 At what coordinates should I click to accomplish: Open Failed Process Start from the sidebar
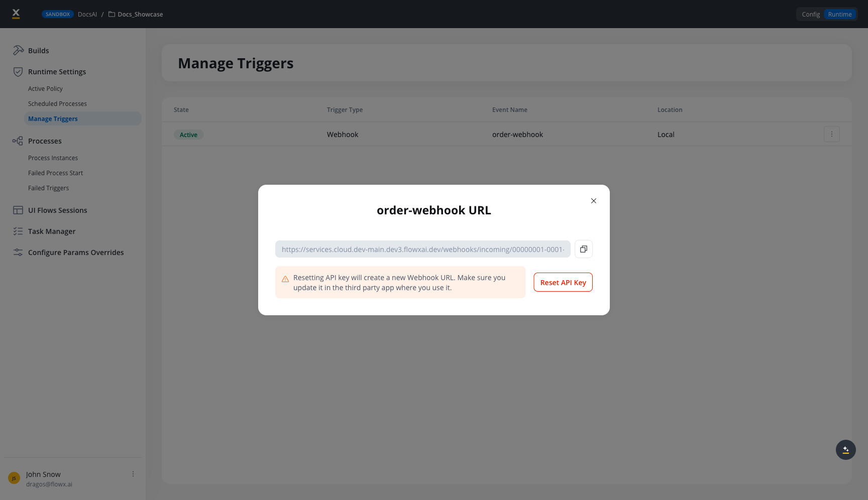point(55,173)
